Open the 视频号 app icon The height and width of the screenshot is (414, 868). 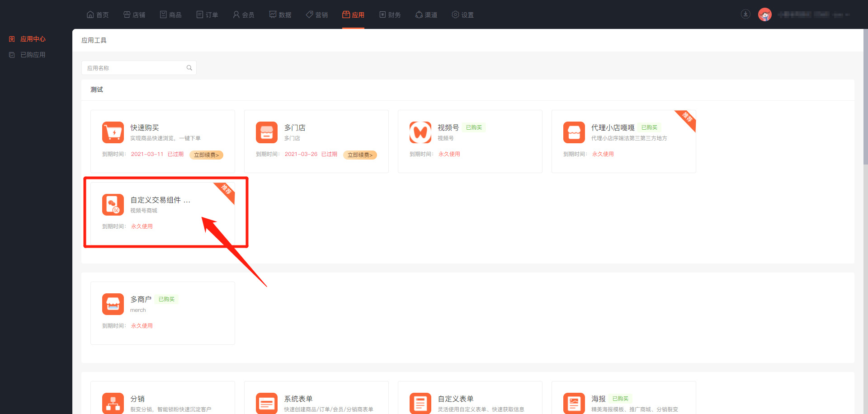pyautogui.click(x=420, y=132)
